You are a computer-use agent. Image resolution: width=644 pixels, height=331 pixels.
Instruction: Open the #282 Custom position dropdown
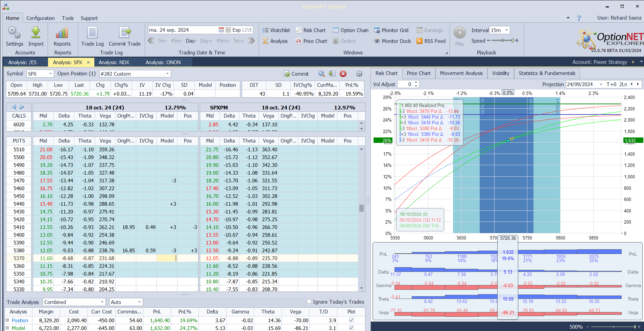[x=167, y=74]
